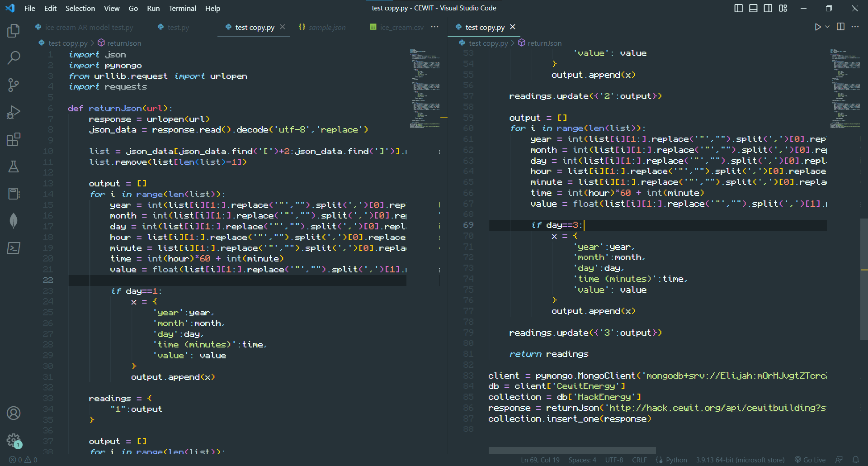Open the hack.cewit.org URL link in code
The height and width of the screenshot is (466, 868).
click(x=717, y=408)
